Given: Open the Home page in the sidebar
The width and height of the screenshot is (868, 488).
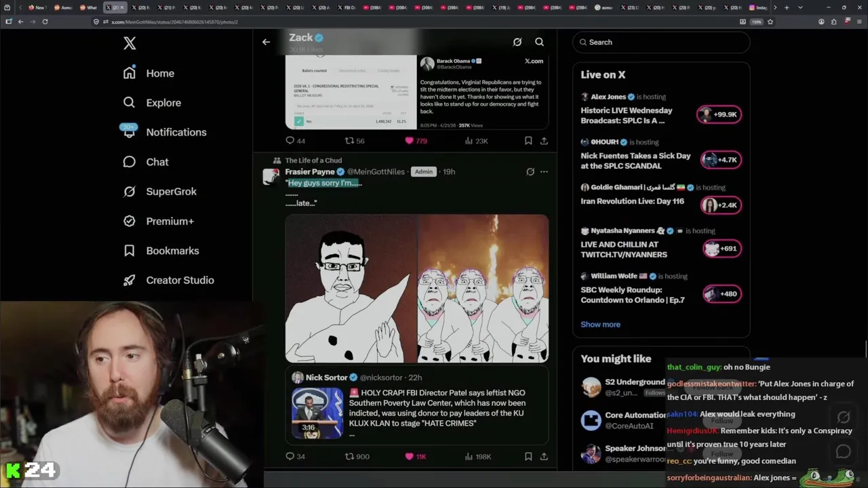Looking at the screenshot, I should [x=149, y=73].
